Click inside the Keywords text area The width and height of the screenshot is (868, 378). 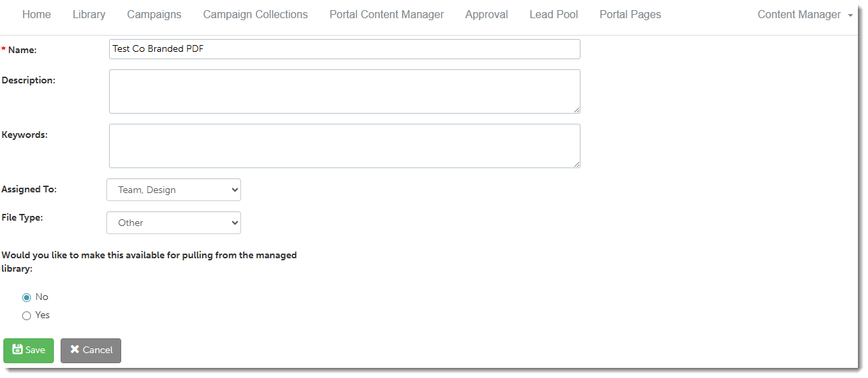coord(344,146)
